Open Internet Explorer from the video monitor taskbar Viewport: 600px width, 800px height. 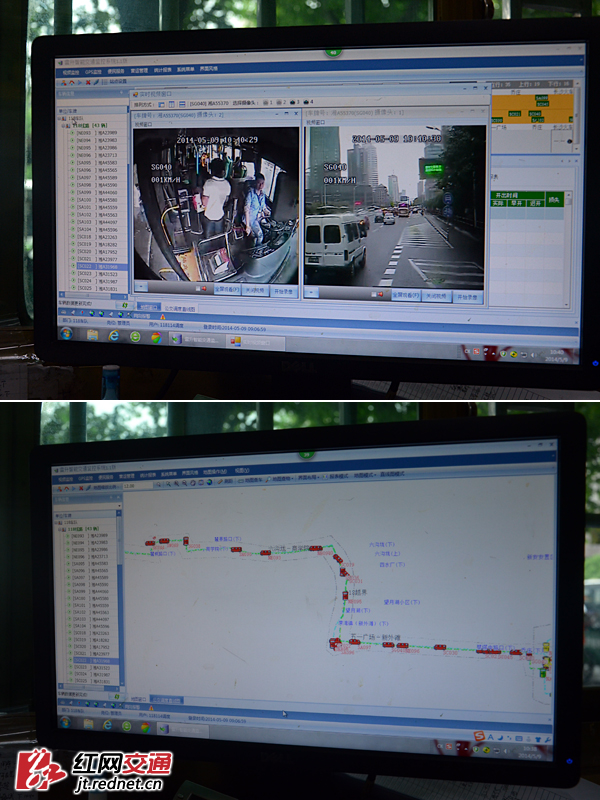pos(112,336)
